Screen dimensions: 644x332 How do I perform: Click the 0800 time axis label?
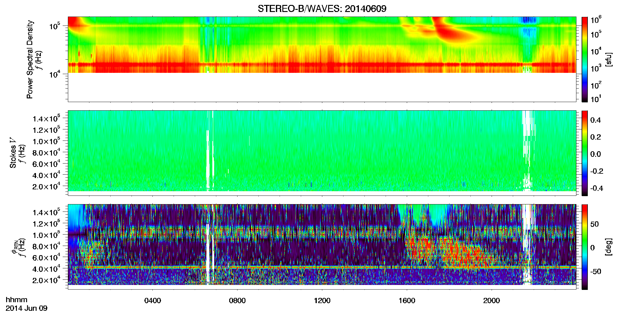click(237, 301)
